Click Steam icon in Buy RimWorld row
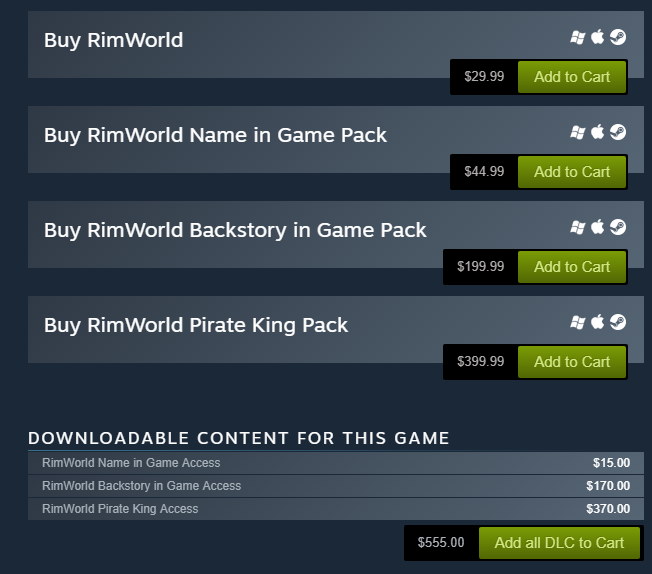The height and width of the screenshot is (574, 652). point(618,37)
